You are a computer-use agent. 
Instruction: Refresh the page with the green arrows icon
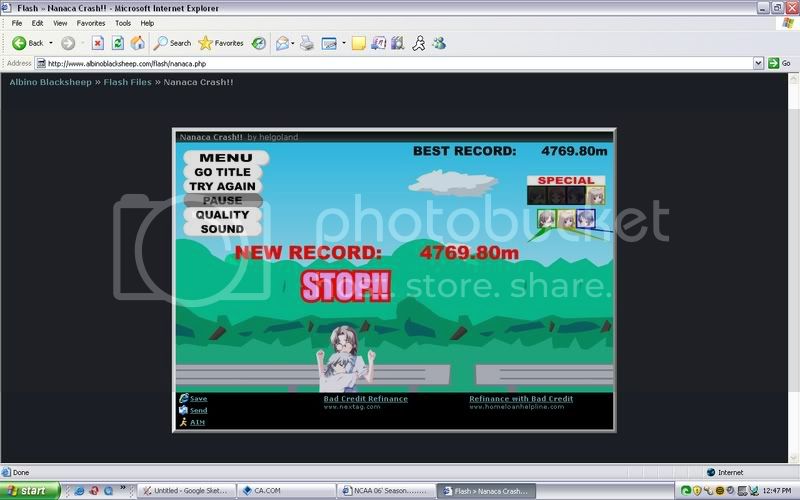117,43
